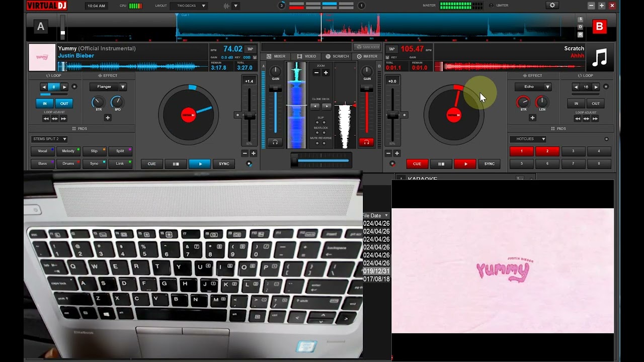Viewport: 644px width, 362px height.
Task: Toggle the Slip pad on deck A
Action: tap(94, 151)
